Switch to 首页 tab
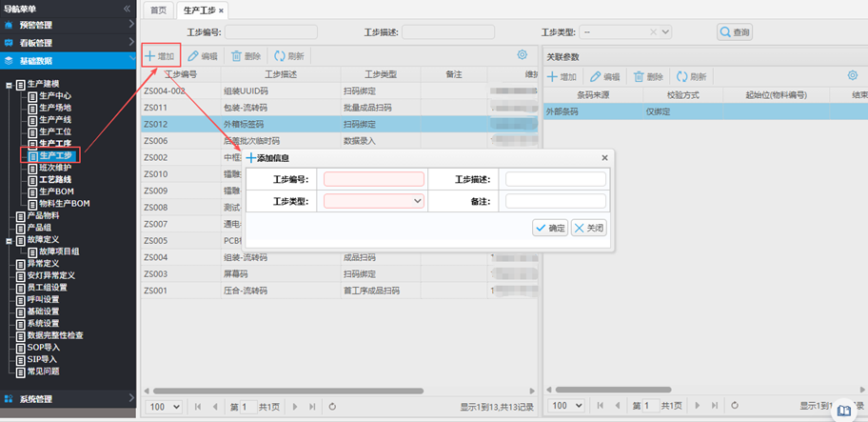The width and height of the screenshot is (868, 422). pos(158,10)
